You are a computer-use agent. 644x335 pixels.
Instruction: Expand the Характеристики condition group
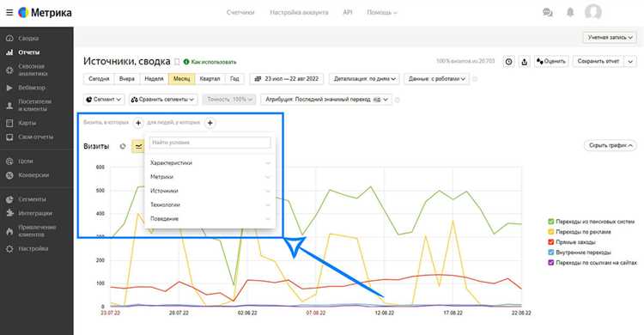[x=210, y=162]
